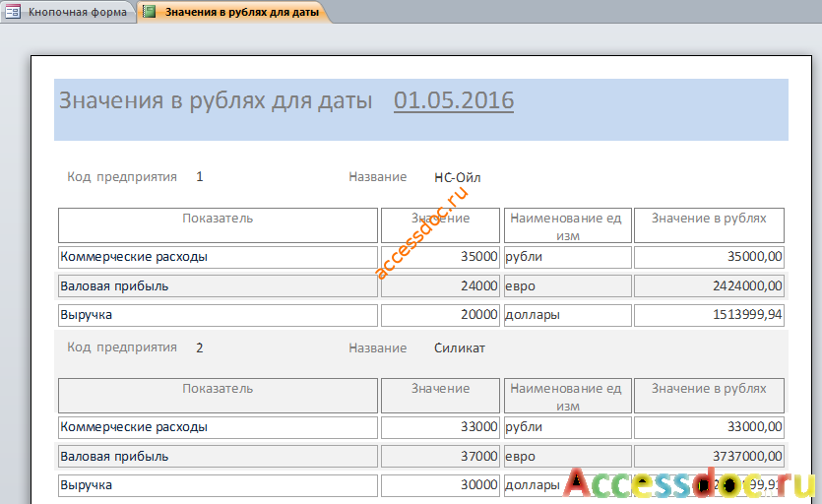The image size is (822, 504).
Task: Click Код предприятия value 1
Action: tap(199, 177)
